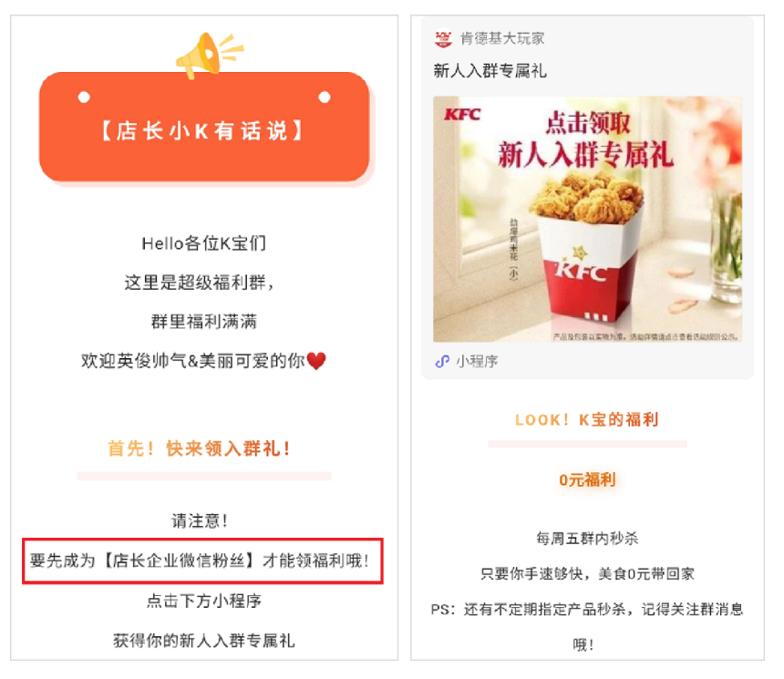Viewport: 784px width, 679px height.
Task: Click the KFC avatar beside 肯德基大玩家
Action: 443,39
